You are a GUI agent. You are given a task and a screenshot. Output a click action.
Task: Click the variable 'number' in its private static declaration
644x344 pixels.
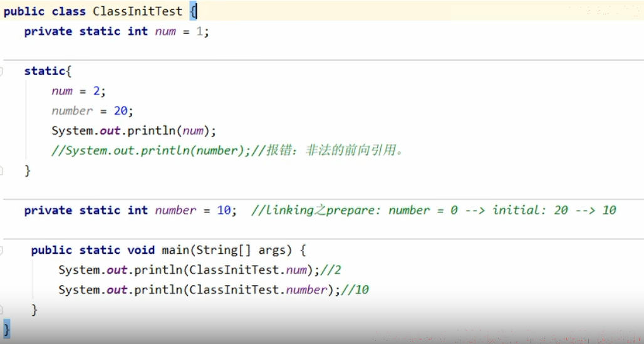(176, 210)
